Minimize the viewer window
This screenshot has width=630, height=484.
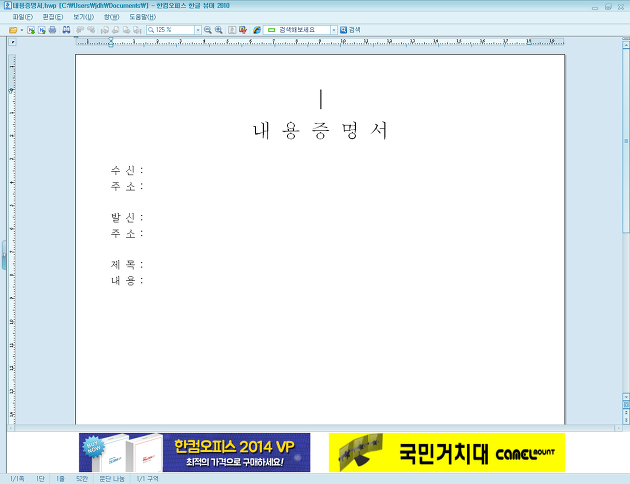click(595, 7)
